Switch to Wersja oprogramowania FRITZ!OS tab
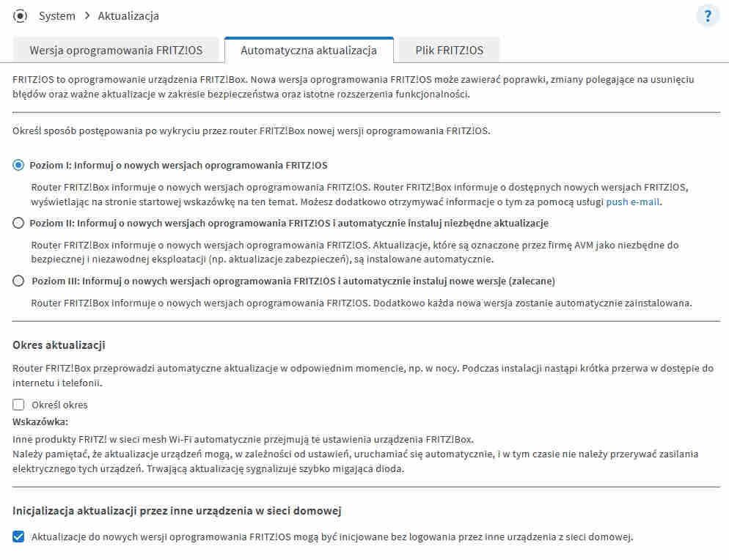The image size is (729, 560). tap(116, 51)
